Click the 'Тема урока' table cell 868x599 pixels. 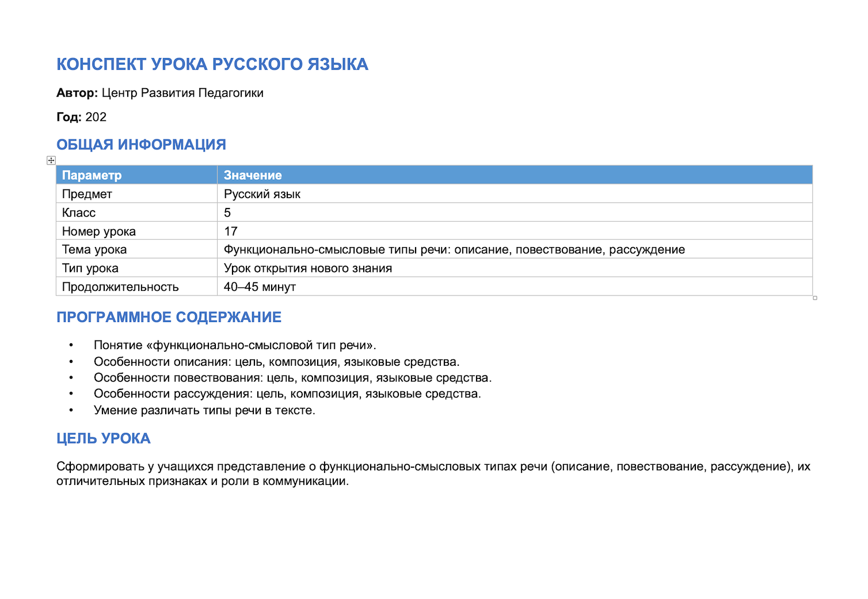coord(136,249)
